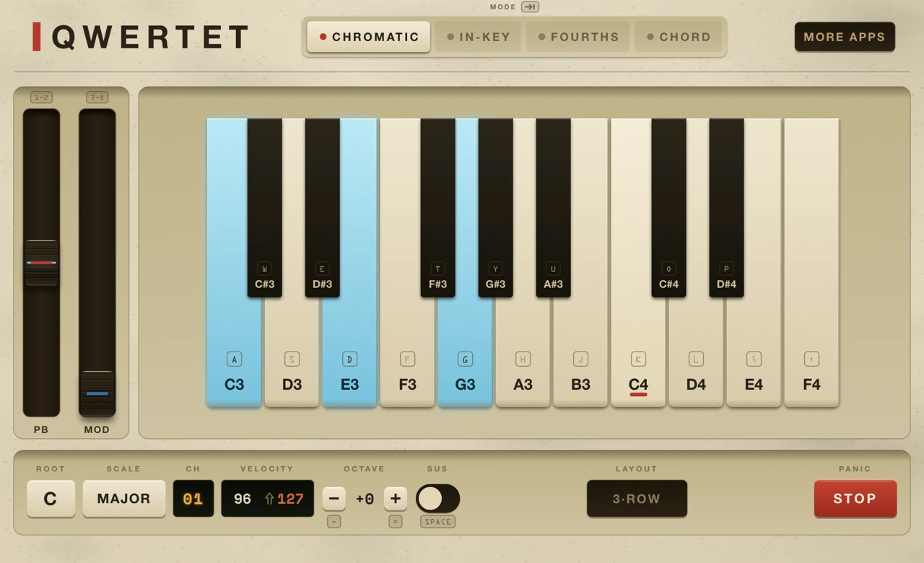Click the velocity value 96

click(243, 499)
